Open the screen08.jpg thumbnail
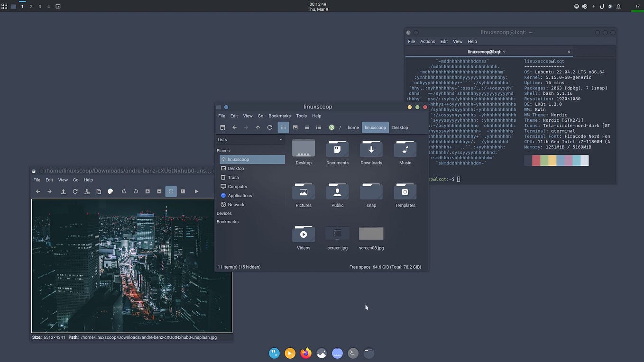 click(x=371, y=234)
